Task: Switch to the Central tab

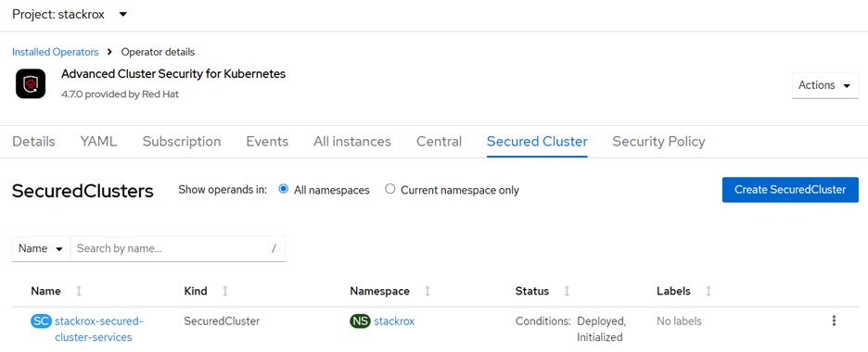Action: [439, 142]
